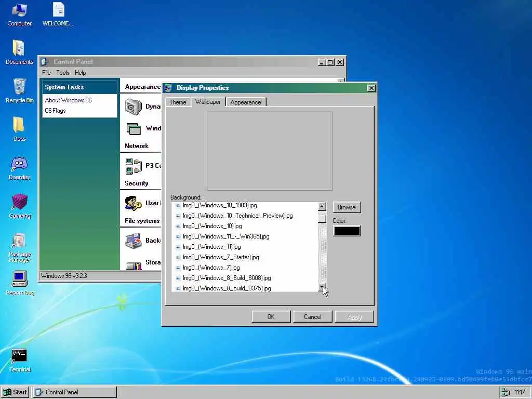Click the Apply button
This screenshot has width=532, height=399.
[354, 316]
